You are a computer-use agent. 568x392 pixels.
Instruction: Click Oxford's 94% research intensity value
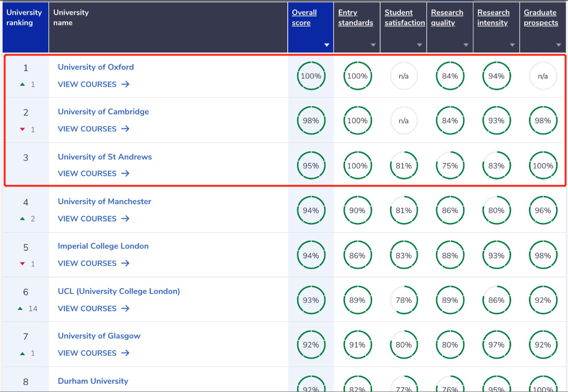click(497, 76)
